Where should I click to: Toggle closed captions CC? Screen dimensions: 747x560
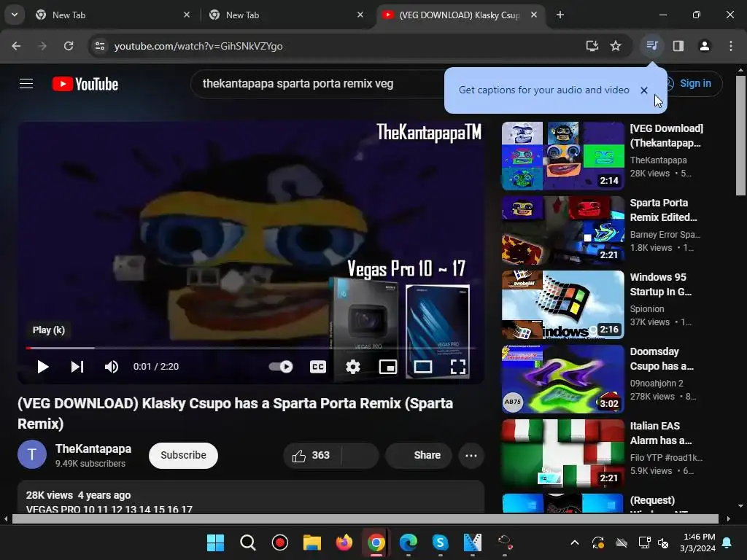[318, 367]
